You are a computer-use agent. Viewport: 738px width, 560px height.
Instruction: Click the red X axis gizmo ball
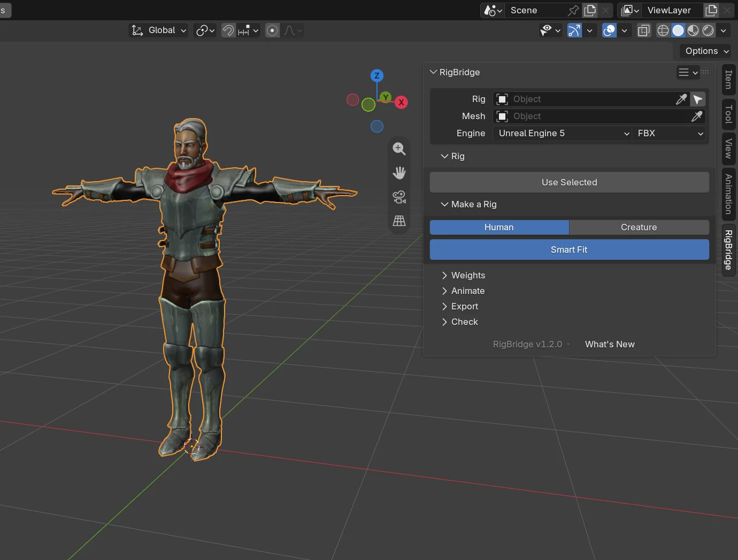point(401,103)
